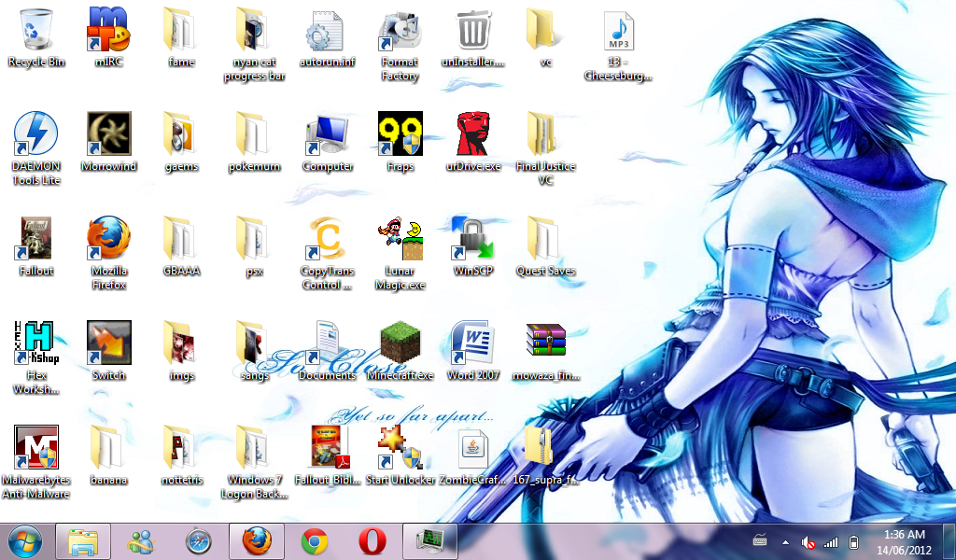This screenshot has height=560, width=956.
Task: Open the network signal tray icon
Action: click(830, 541)
